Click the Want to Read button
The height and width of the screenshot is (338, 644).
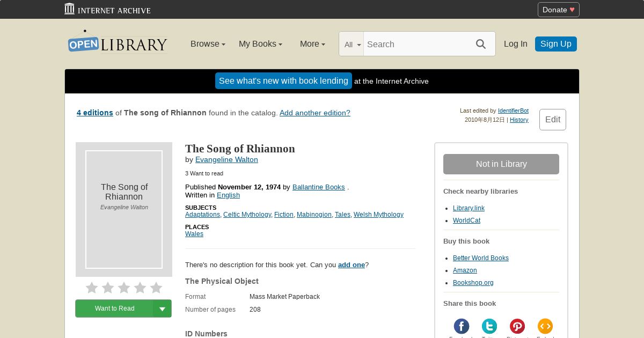(x=114, y=308)
